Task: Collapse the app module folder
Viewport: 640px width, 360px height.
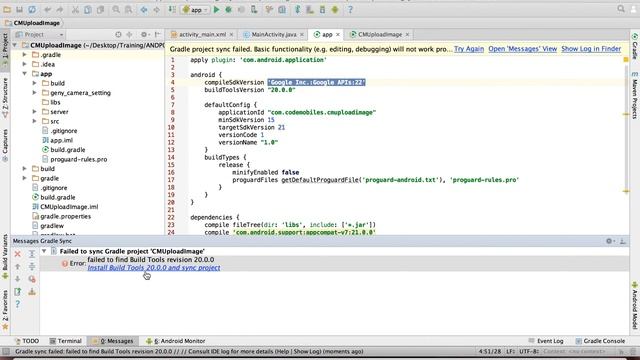Action: point(24,74)
